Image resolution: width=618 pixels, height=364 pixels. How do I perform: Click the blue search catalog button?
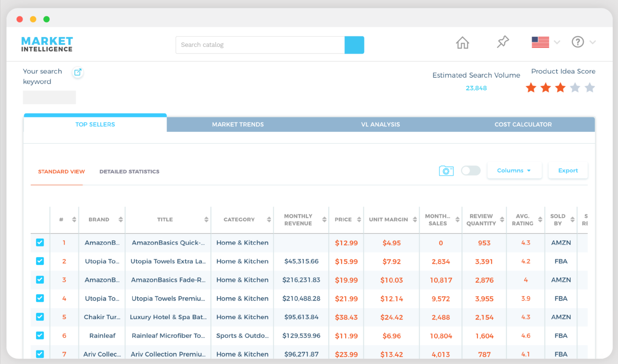tap(354, 45)
